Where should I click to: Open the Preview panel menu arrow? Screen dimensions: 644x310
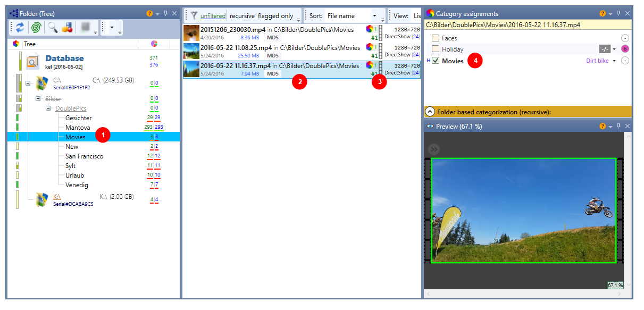pos(610,126)
